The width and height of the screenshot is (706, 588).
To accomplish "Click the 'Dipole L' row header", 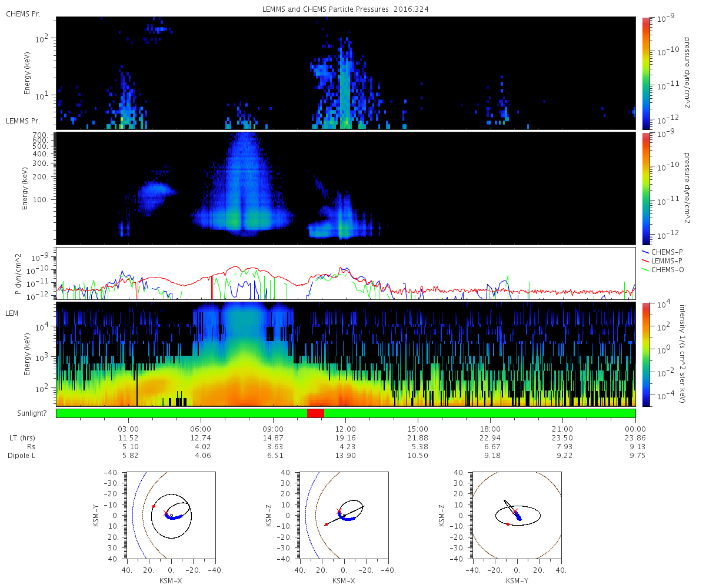I will (x=23, y=456).
